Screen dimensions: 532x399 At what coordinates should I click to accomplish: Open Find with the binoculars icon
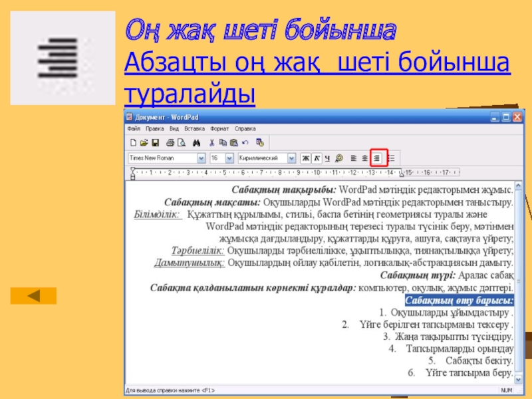point(196,143)
